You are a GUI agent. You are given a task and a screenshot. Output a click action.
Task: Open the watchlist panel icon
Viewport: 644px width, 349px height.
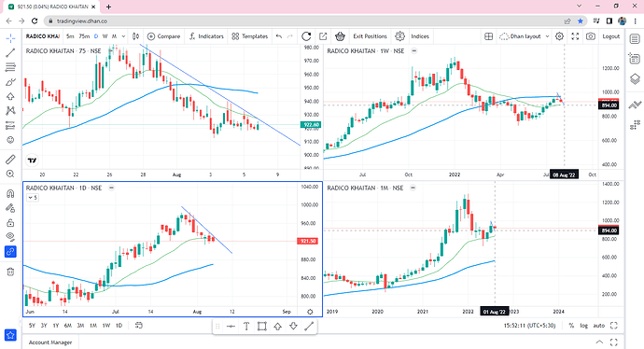[x=635, y=39]
